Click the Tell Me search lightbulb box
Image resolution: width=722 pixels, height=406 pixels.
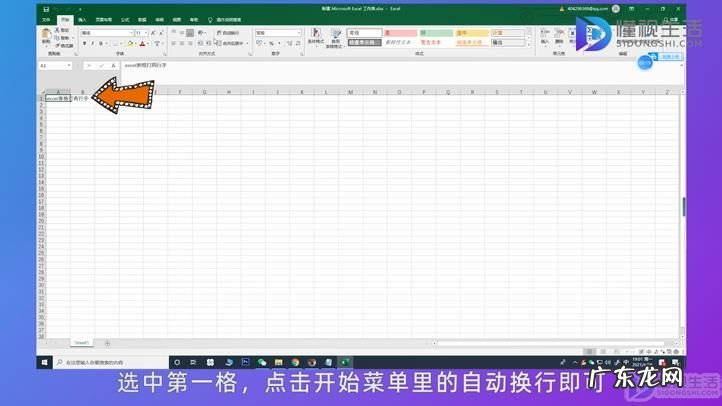225,20
